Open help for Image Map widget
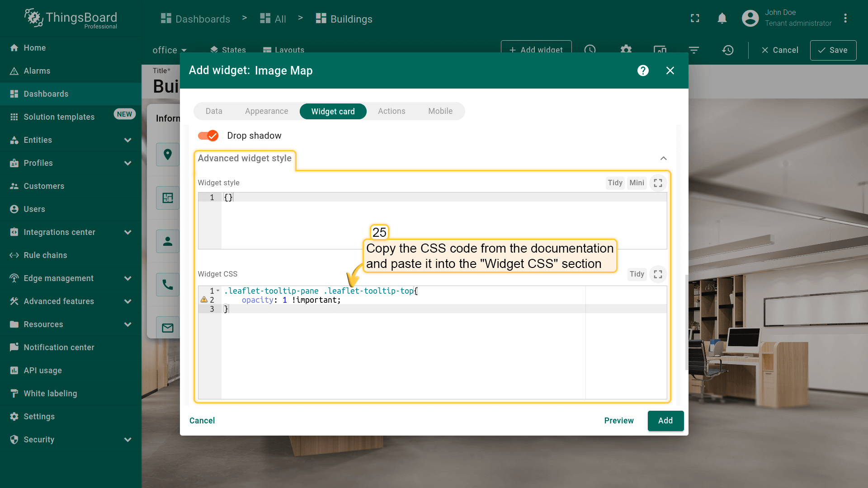 tap(643, 70)
